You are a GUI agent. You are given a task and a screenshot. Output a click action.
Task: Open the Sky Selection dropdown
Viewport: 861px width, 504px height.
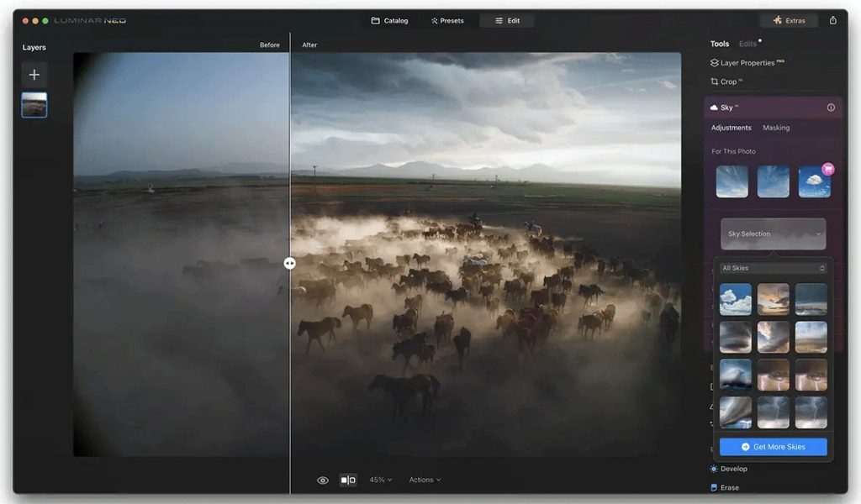[x=774, y=234]
